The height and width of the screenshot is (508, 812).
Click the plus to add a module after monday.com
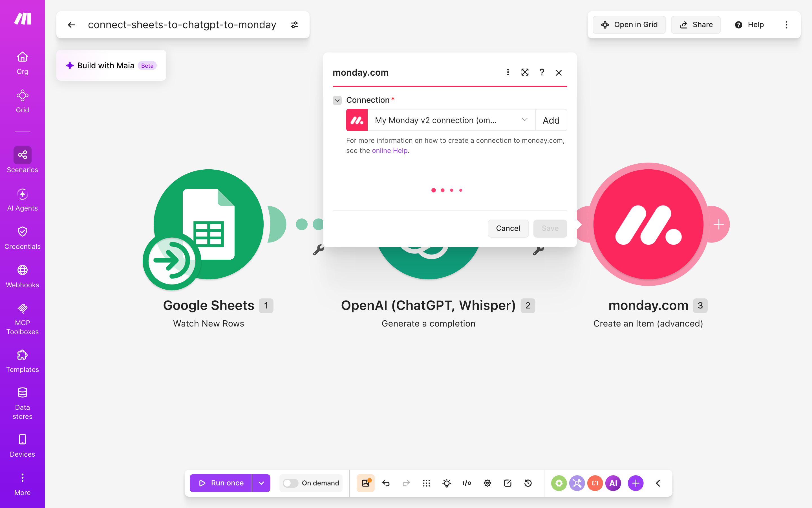(719, 224)
